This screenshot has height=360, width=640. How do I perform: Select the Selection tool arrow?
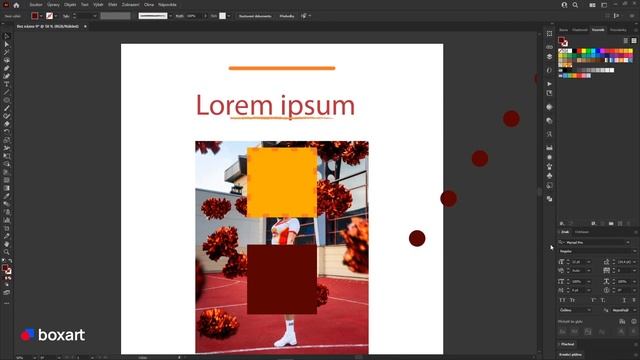pos(7,36)
